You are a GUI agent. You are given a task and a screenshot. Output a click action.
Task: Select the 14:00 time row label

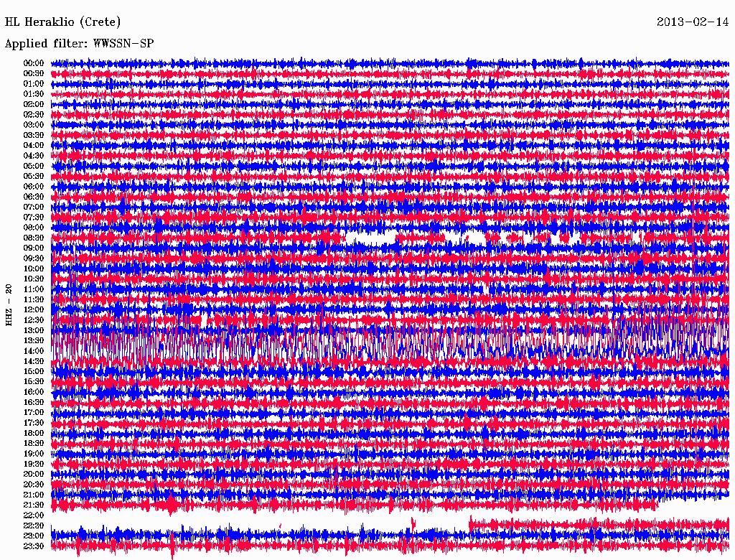point(34,351)
